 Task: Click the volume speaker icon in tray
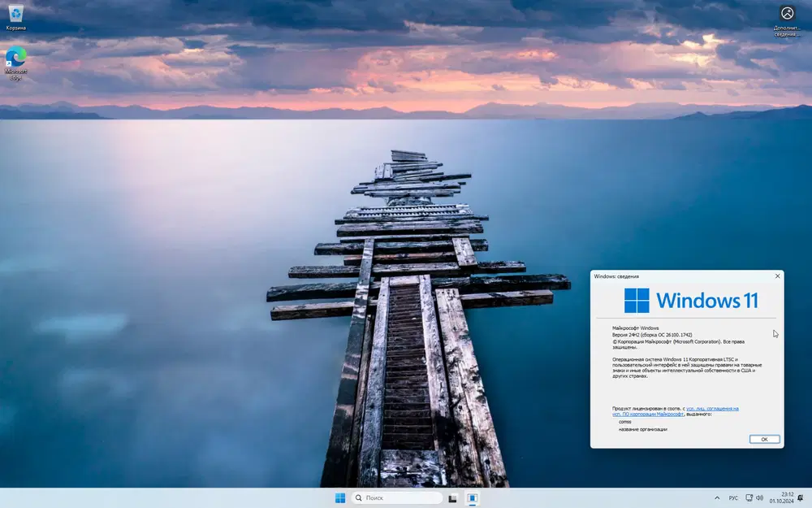[760, 497]
